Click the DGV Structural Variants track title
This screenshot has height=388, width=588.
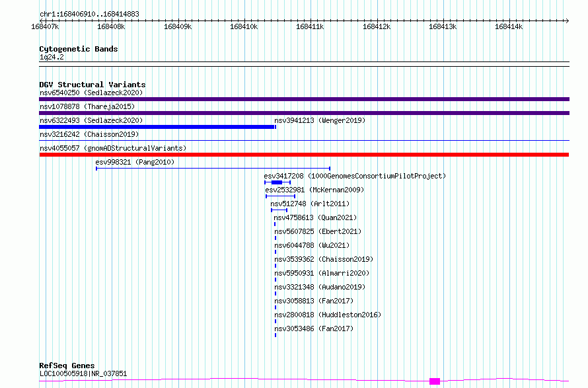[92, 85]
